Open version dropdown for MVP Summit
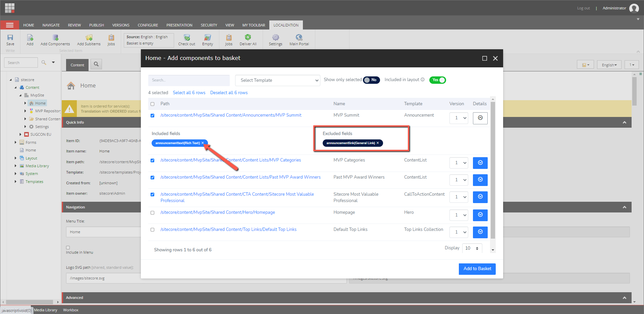 459,118
